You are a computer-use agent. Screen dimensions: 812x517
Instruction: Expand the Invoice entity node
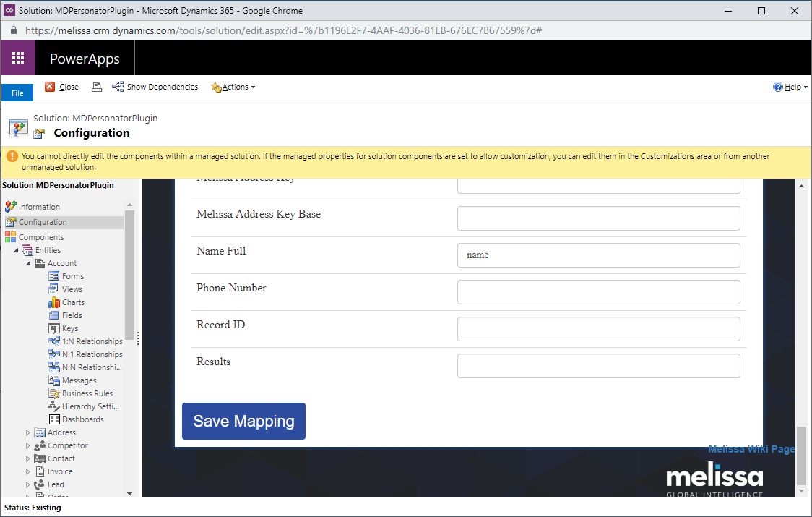(x=28, y=471)
